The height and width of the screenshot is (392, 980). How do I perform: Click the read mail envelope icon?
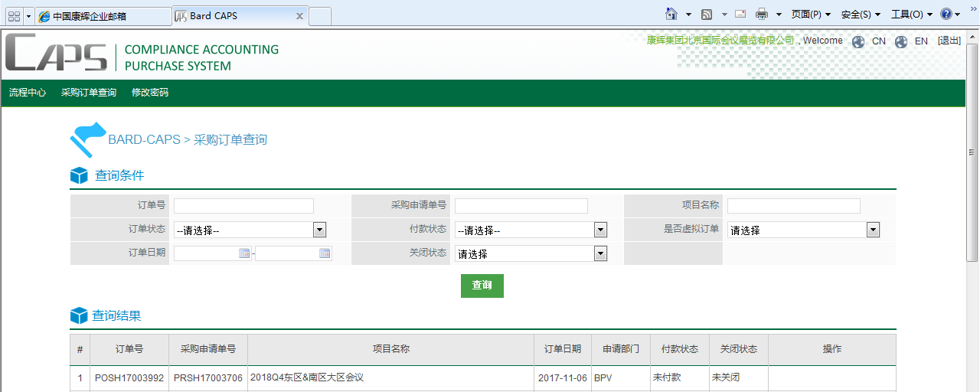click(x=740, y=14)
